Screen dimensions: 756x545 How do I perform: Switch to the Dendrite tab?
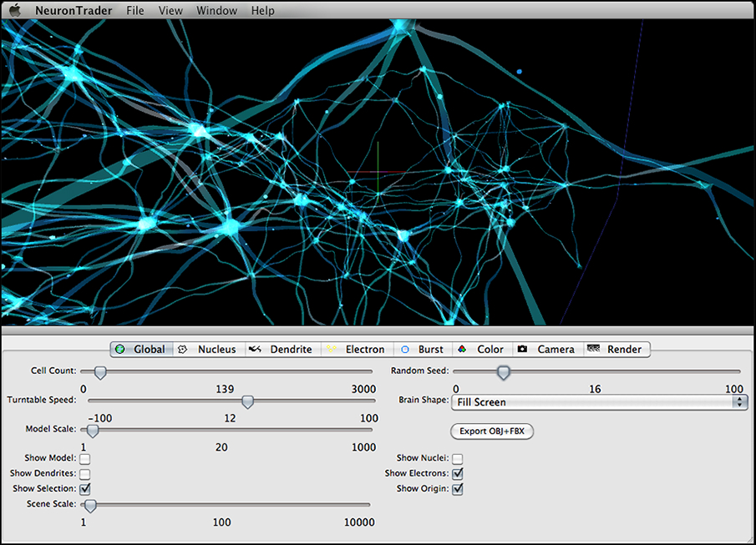tap(283, 350)
